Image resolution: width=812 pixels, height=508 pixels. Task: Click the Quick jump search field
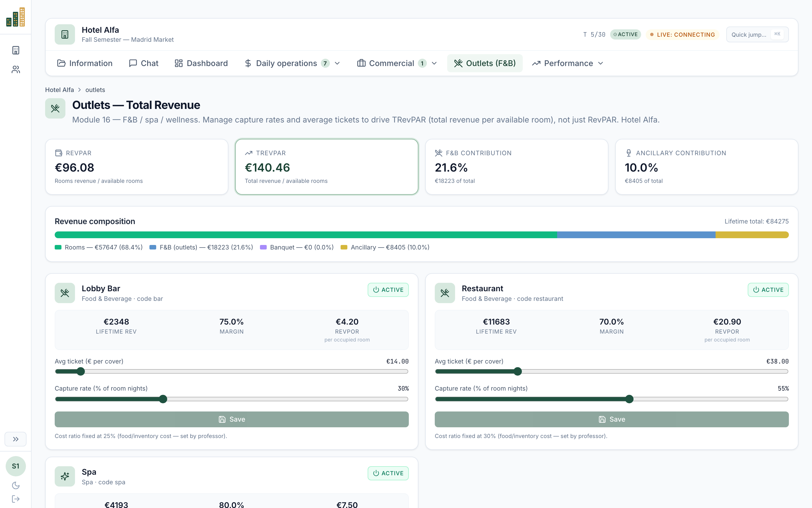pos(757,34)
